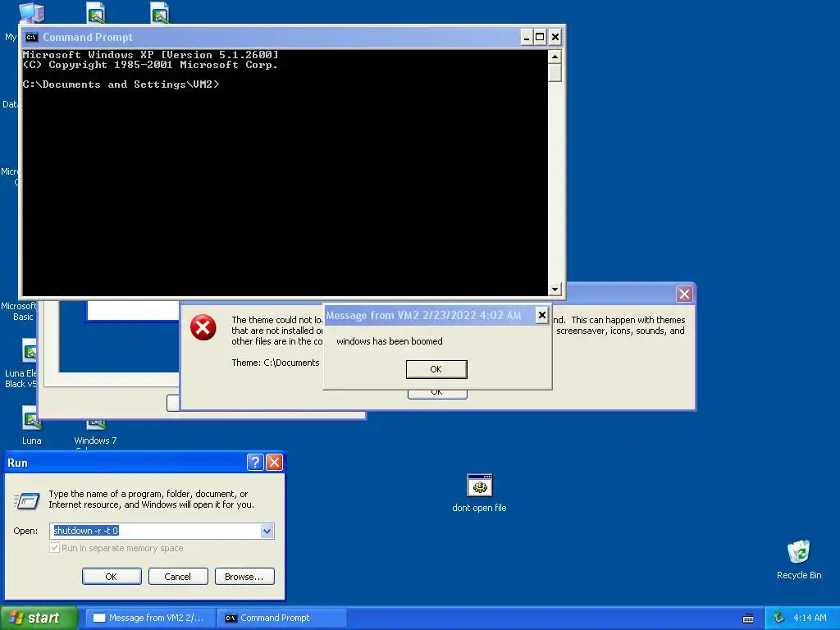840x630 pixels.
Task: Click Cancel in the Run dialog
Action: (x=178, y=577)
